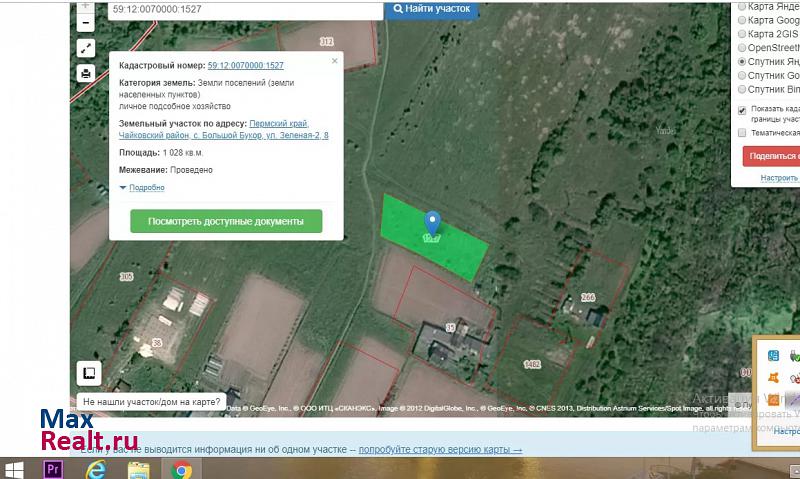Open the Windows Start menu
This screenshot has width=800, height=479.
16,469
